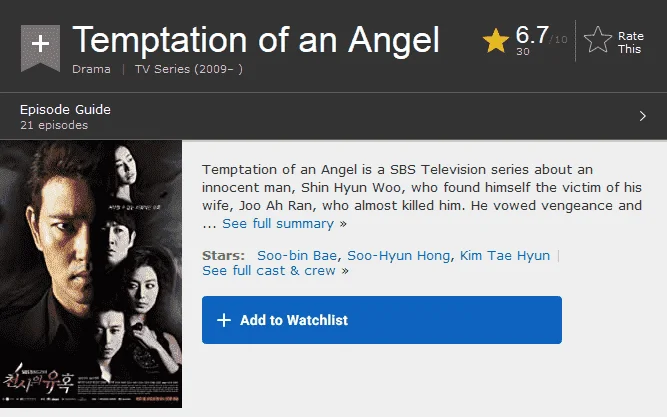This screenshot has height=417, width=667.
Task: Click the 6.7 rating score
Action: tap(532, 35)
